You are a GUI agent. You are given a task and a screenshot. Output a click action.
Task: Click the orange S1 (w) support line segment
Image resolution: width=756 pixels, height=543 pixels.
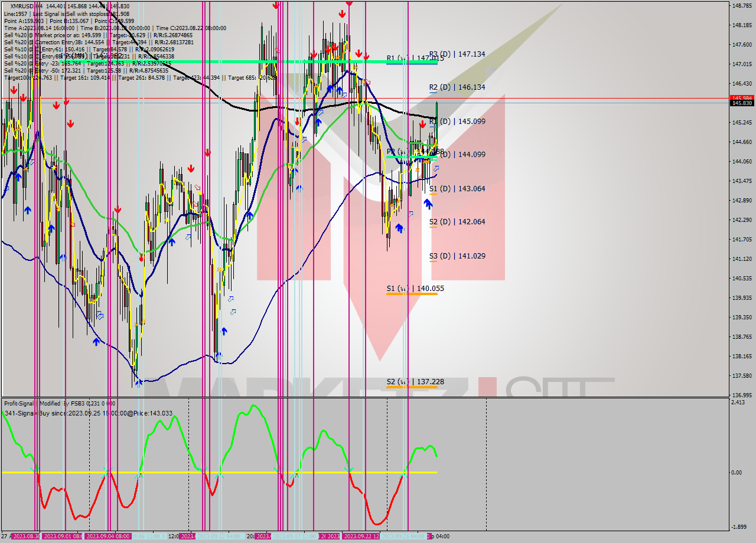point(412,293)
